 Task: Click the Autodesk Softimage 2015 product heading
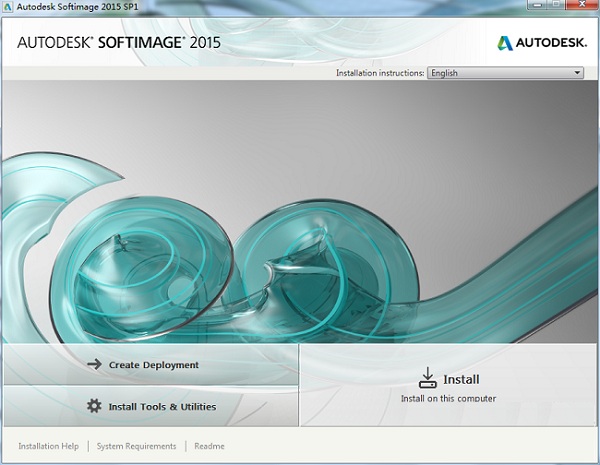(118, 43)
